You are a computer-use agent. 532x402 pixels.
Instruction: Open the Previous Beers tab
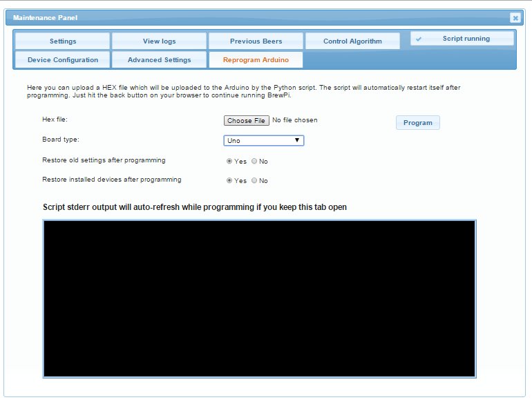[x=256, y=41]
